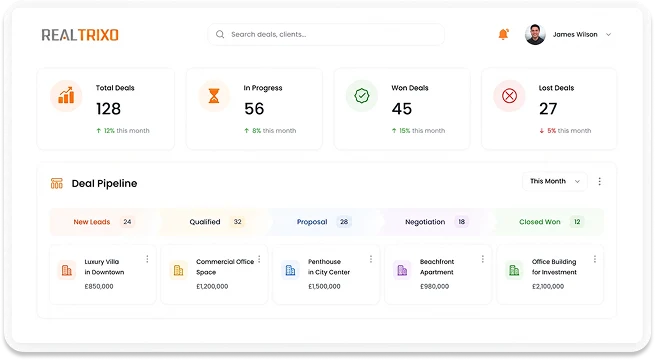Click the search magnifier icon
Screen dimensions: 655x360
(x=220, y=34)
